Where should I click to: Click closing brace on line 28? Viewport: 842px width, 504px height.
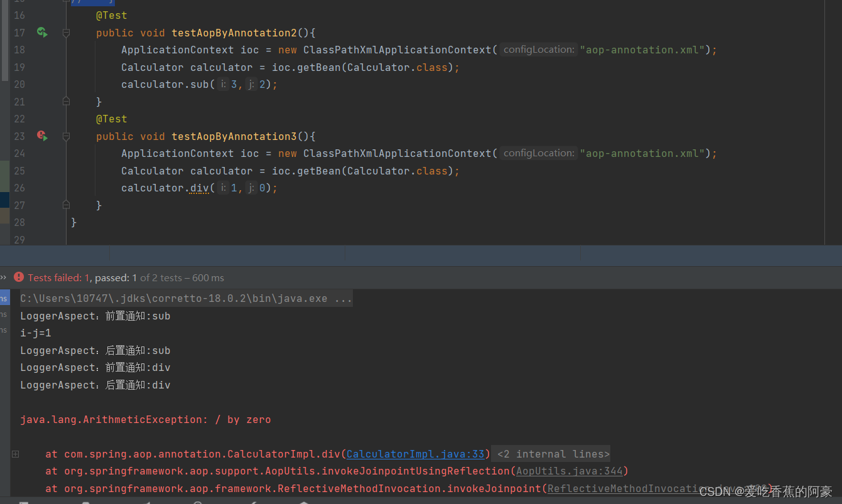(x=74, y=222)
